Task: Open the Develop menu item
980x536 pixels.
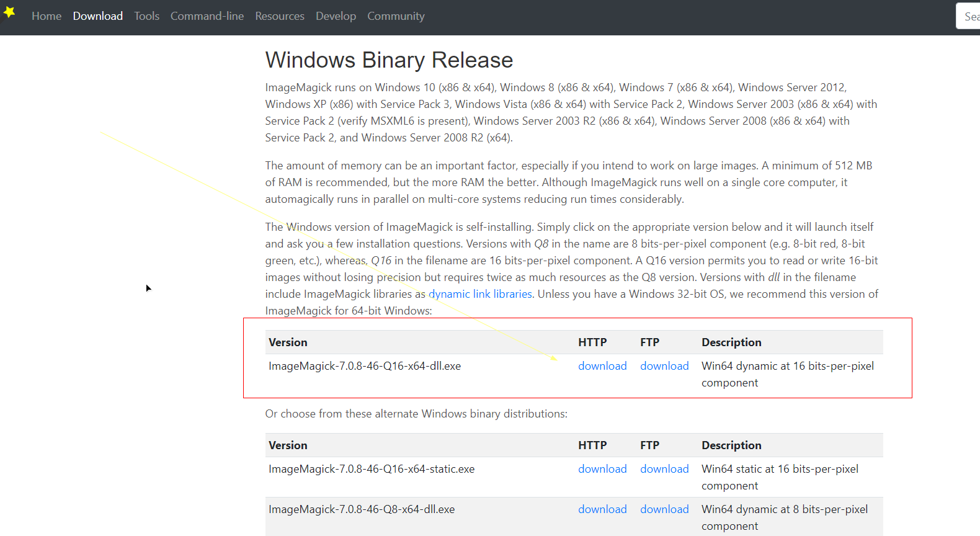Action: (336, 16)
